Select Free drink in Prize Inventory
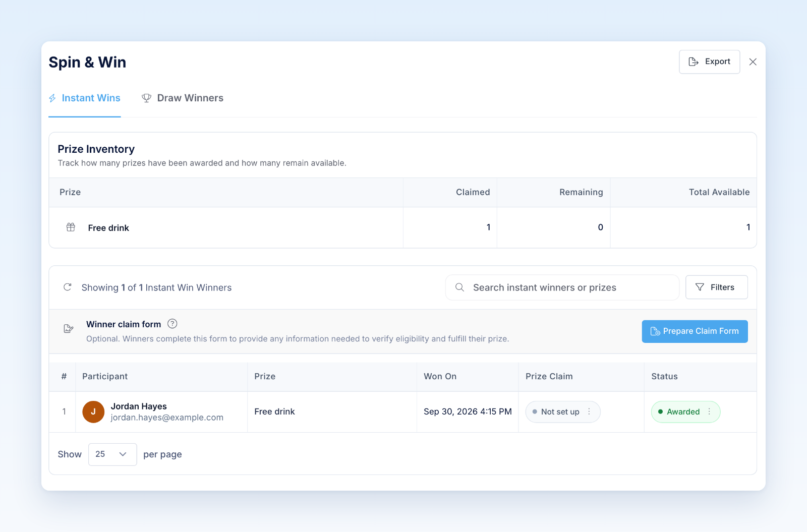The image size is (807, 532). [x=108, y=228]
